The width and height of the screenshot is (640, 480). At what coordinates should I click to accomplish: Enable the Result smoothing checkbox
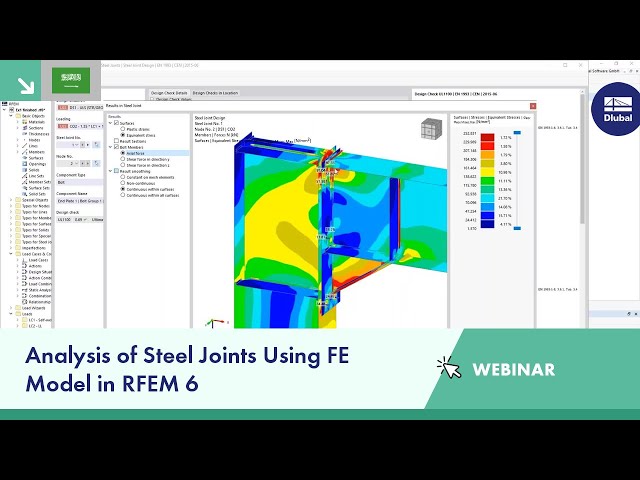pyautogui.click(x=116, y=171)
